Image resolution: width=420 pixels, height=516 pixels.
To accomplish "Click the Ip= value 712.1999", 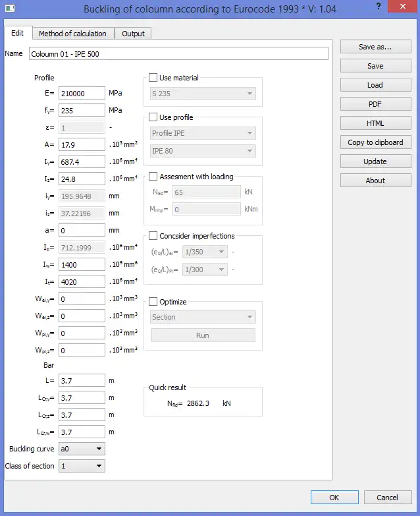I will [x=82, y=247].
